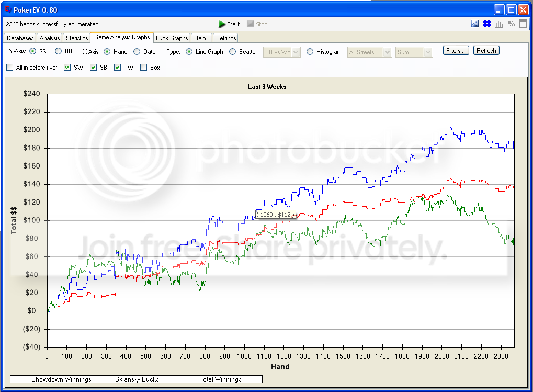Click the blue Showdown Winnings legend line
The height and width of the screenshot is (392, 533).
tap(19, 379)
